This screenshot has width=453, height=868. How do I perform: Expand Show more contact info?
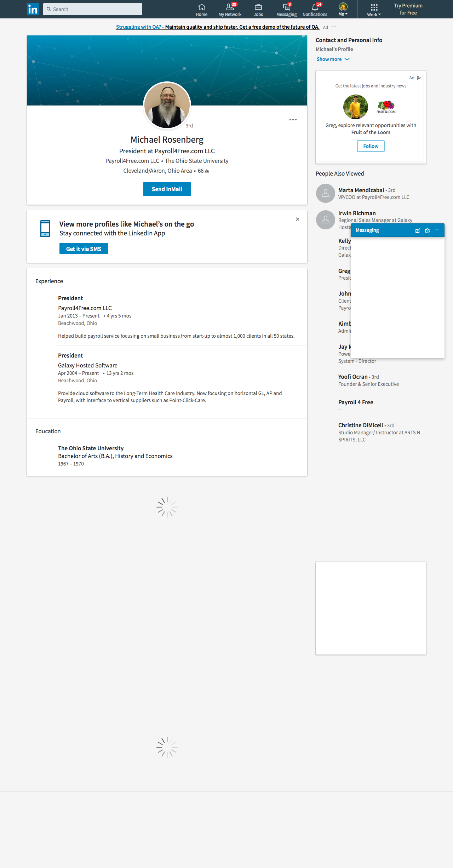[x=333, y=59]
